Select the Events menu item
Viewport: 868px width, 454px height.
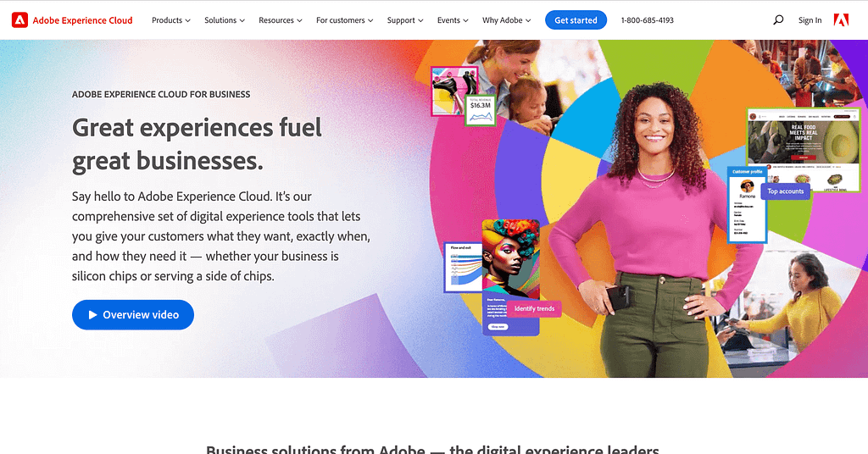tap(453, 20)
